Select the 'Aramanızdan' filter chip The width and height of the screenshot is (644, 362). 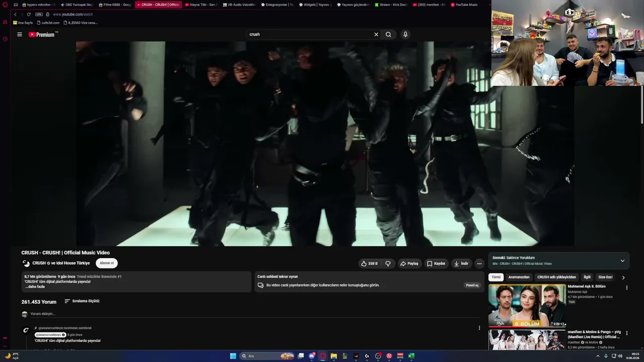point(519,277)
